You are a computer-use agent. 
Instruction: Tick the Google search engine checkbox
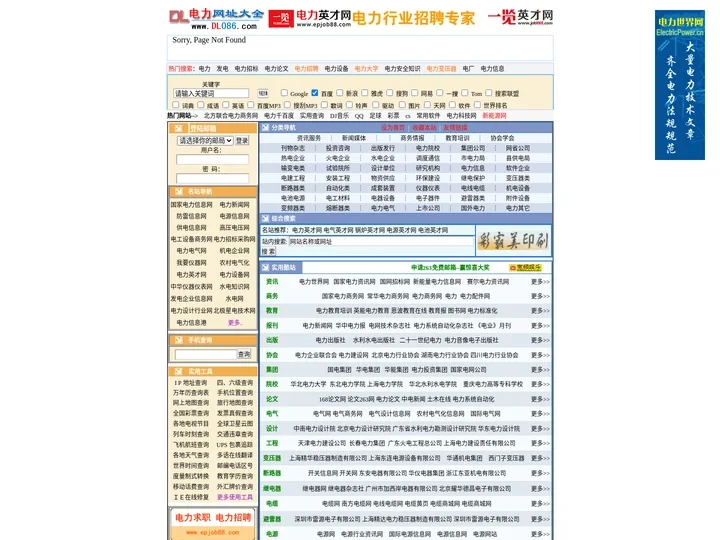pyautogui.click(x=284, y=93)
